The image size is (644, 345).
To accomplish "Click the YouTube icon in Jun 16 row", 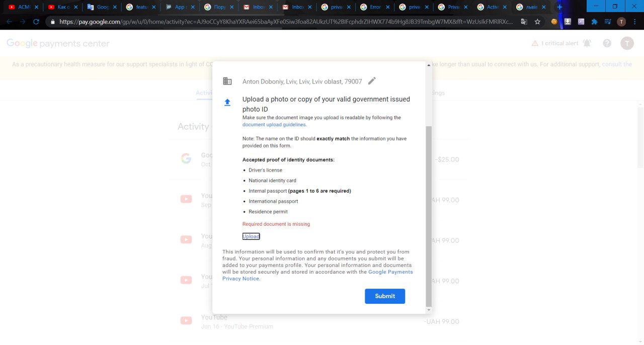I will click(x=186, y=321).
